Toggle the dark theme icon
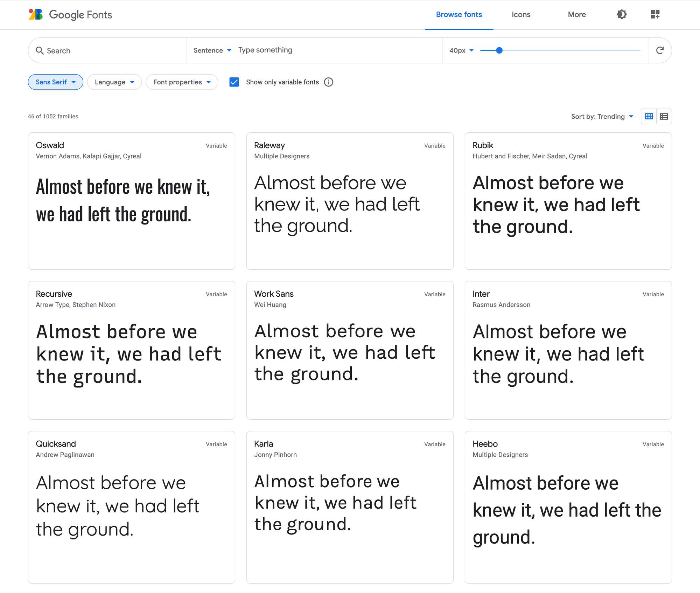 [622, 14]
